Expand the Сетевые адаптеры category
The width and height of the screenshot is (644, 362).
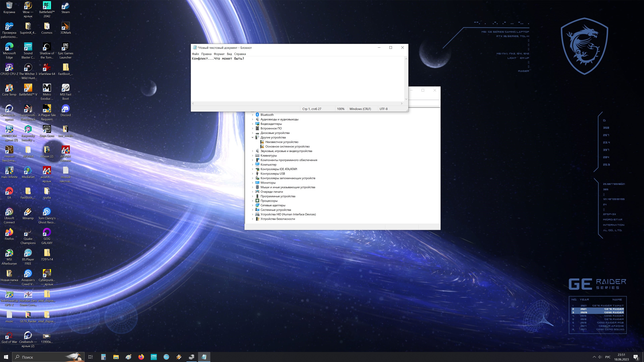pyautogui.click(x=253, y=205)
